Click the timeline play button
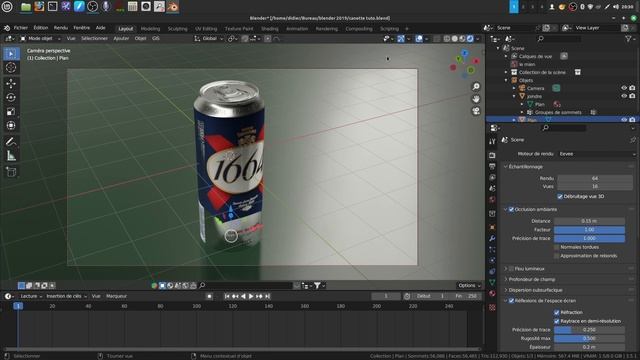 (251, 296)
